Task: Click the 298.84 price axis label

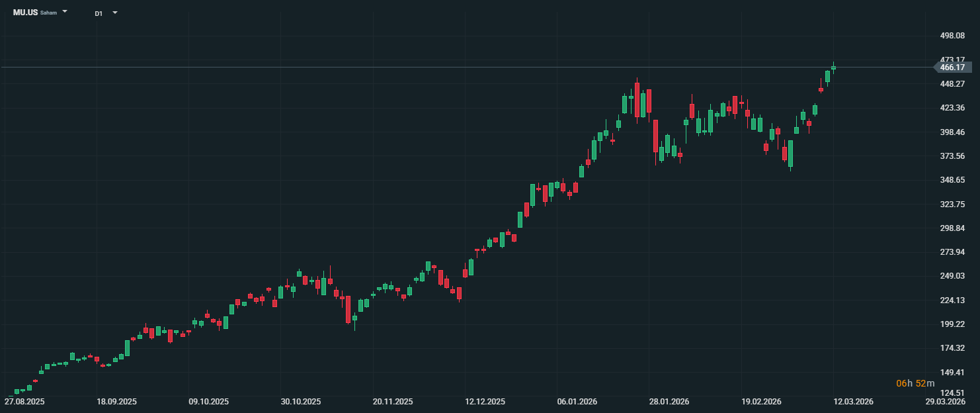Action: click(952, 228)
